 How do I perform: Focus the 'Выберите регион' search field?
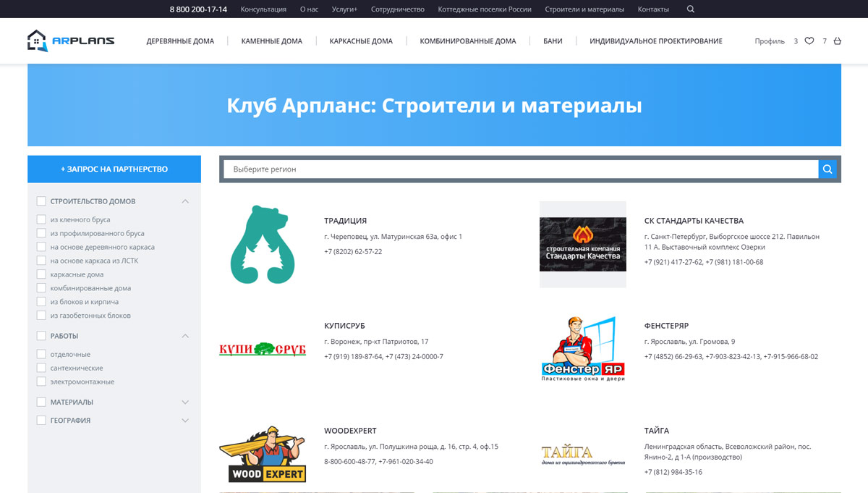click(521, 169)
